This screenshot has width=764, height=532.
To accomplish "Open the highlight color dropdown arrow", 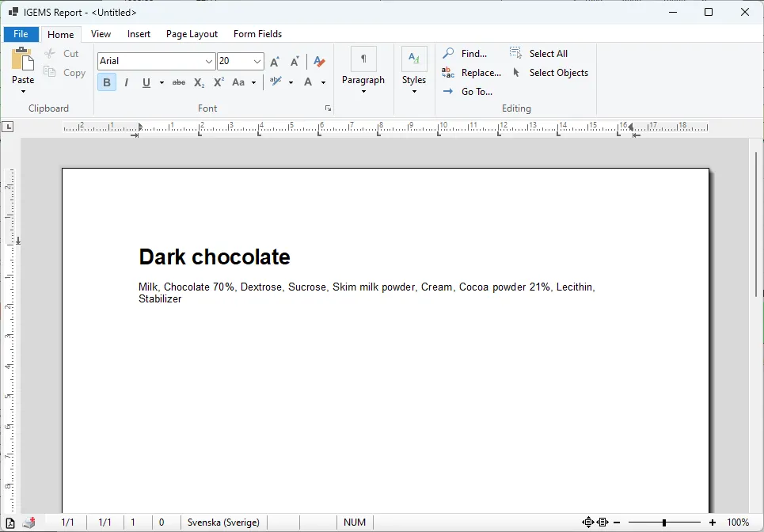I will [x=291, y=83].
